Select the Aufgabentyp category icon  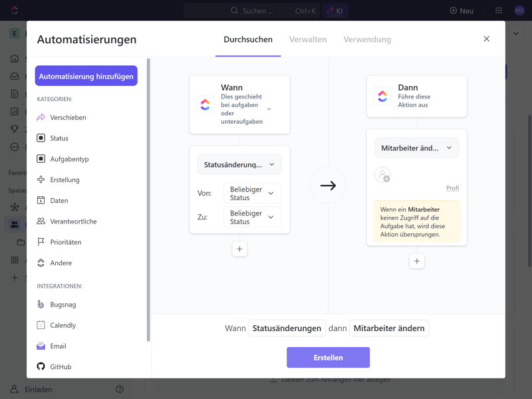[x=41, y=159]
